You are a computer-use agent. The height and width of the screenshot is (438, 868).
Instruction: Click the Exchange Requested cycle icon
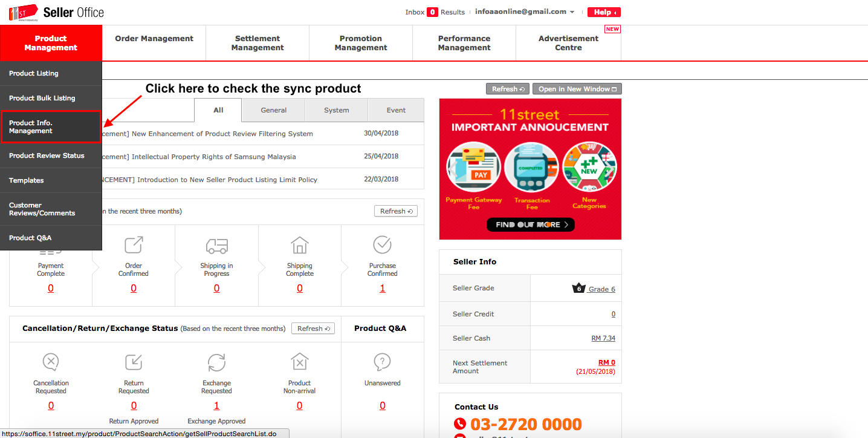pyautogui.click(x=216, y=362)
